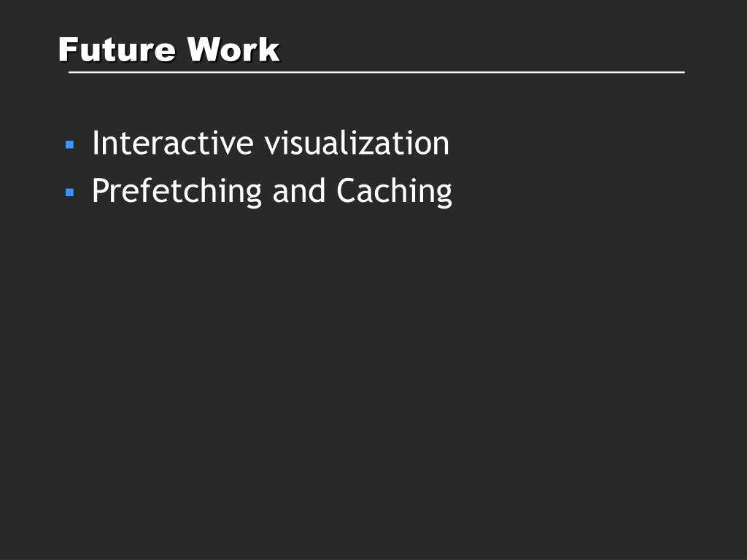This screenshot has width=747, height=560.
Task: Select the blue bullet beside Prefetching and Caching
Action: (x=69, y=192)
